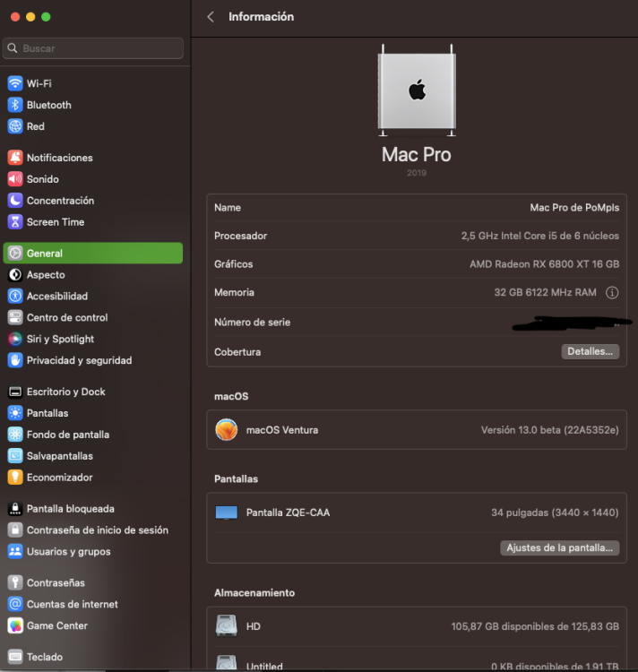This screenshot has width=638, height=672.
Task: Click the memory info circle icon
Action: (x=612, y=292)
